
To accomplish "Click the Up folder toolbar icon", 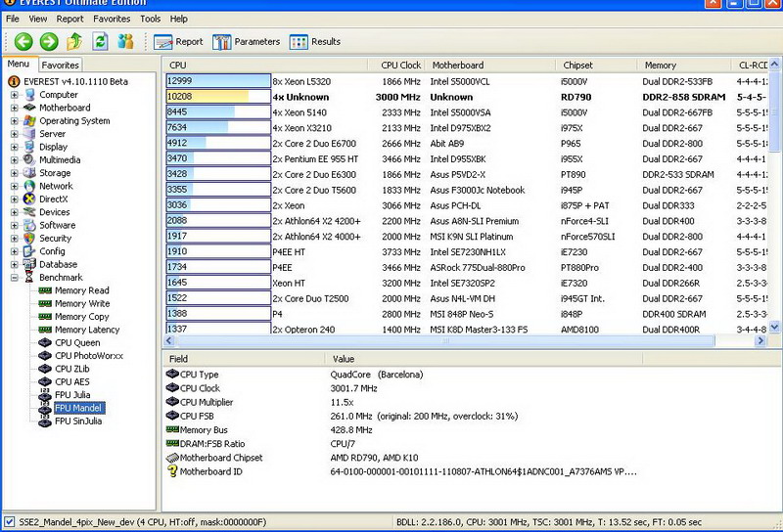I will (74, 41).
